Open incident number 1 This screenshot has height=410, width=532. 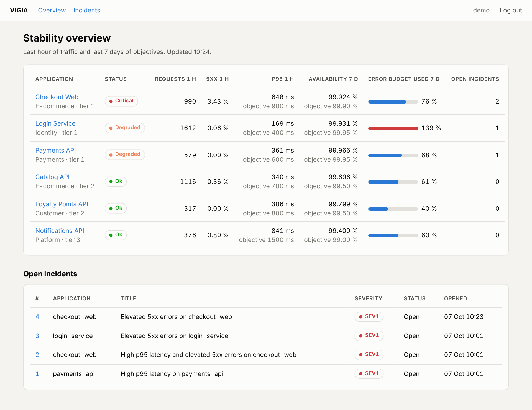pyautogui.click(x=37, y=374)
